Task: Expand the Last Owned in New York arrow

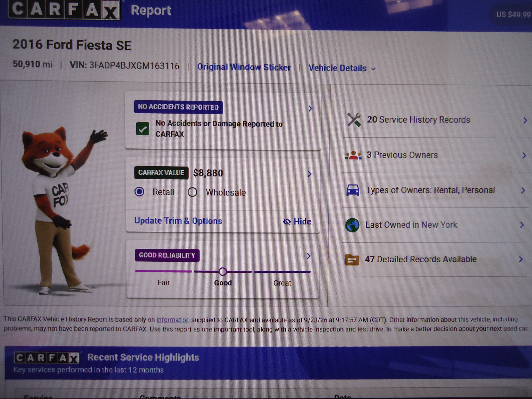Action: (522, 225)
